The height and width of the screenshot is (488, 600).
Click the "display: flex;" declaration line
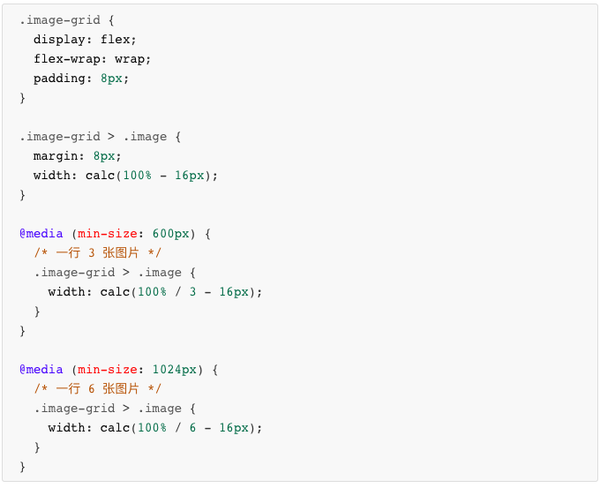84,39
